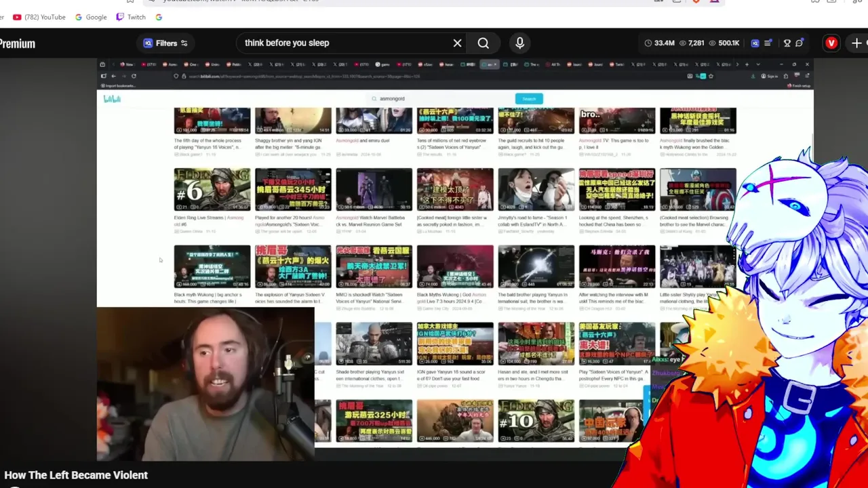Click the plus Create button
This screenshot has height=488, width=868.
tap(856, 43)
